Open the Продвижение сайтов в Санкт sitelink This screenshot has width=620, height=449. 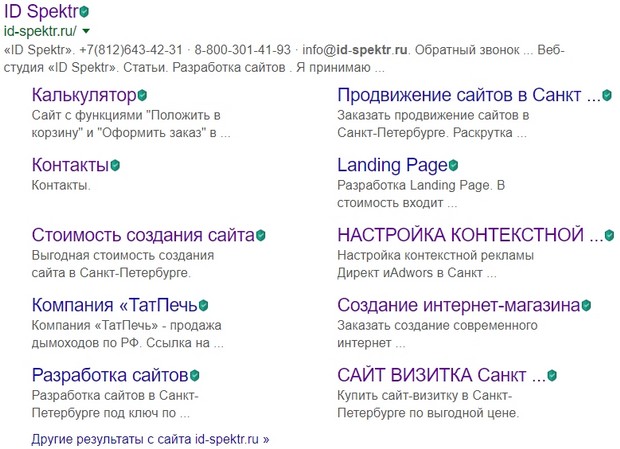tap(469, 95)
